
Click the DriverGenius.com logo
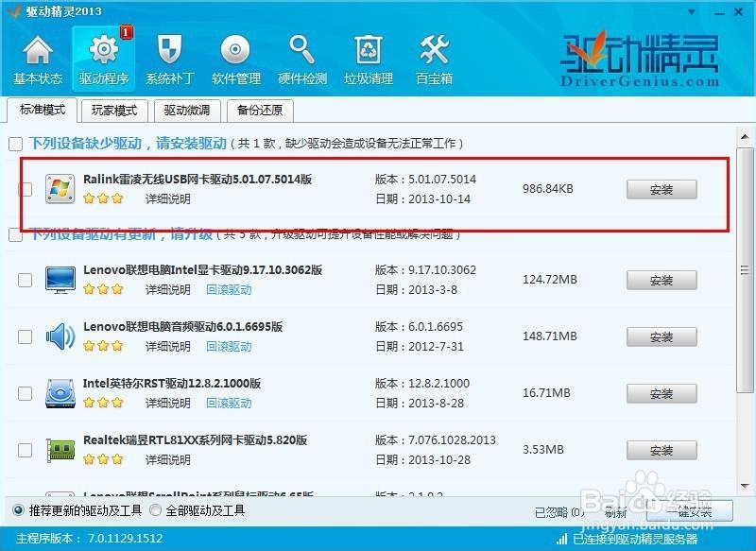point(640,60)
